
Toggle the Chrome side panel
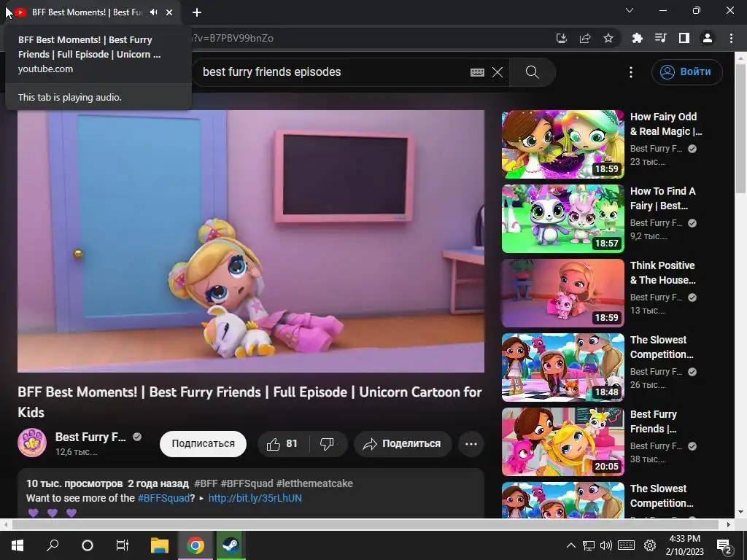point(684,38)
